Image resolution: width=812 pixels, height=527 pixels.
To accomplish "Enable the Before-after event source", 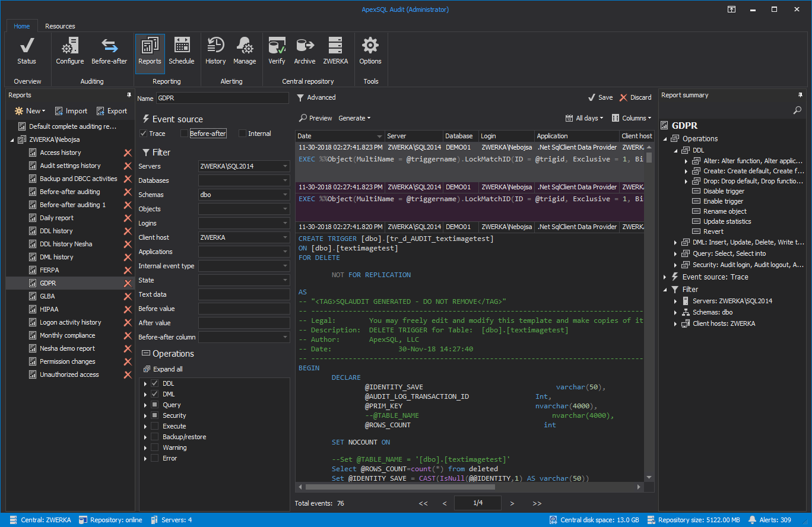I will coord(184,134).
